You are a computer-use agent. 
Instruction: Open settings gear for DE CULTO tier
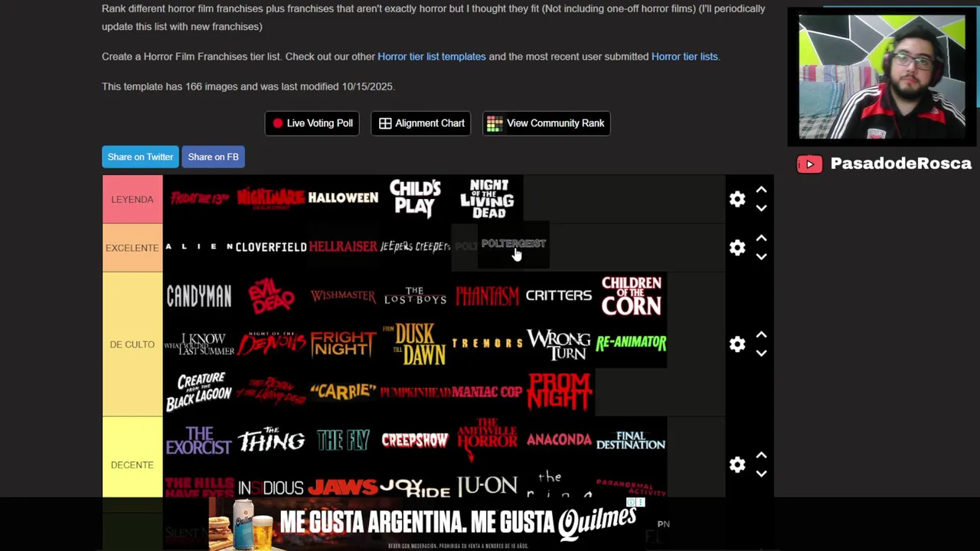(x=737, y=344)
